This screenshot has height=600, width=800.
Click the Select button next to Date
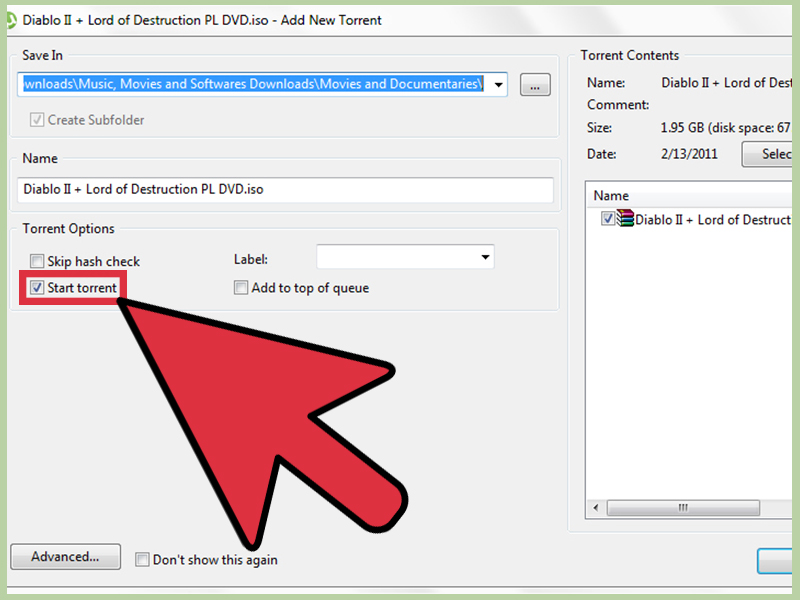(x=769, y=154)
